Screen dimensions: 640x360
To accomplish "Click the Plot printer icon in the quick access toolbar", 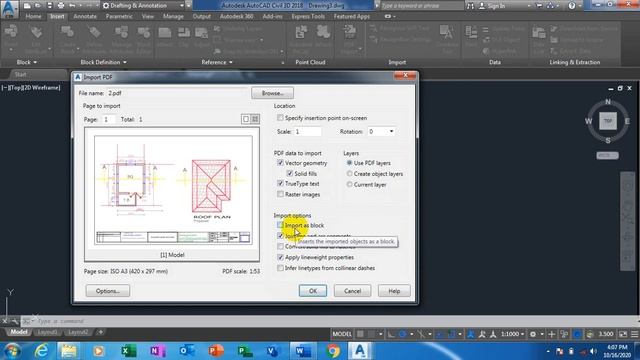I will click(61, 6).
